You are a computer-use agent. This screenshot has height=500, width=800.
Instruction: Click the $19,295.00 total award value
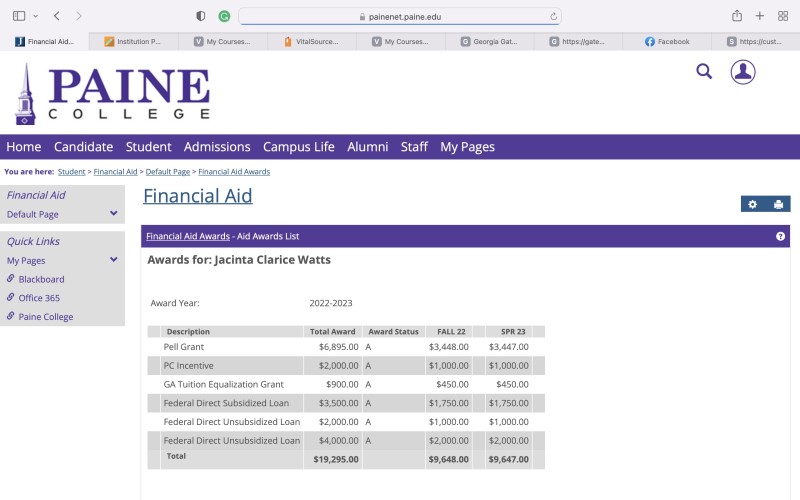(x=336, y=459)
